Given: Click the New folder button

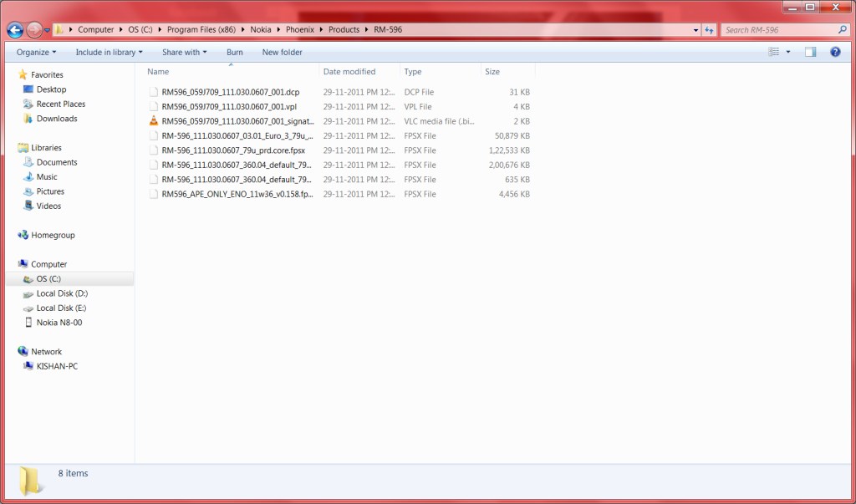Looking at the screenshot, I should [x=283, y=53].
